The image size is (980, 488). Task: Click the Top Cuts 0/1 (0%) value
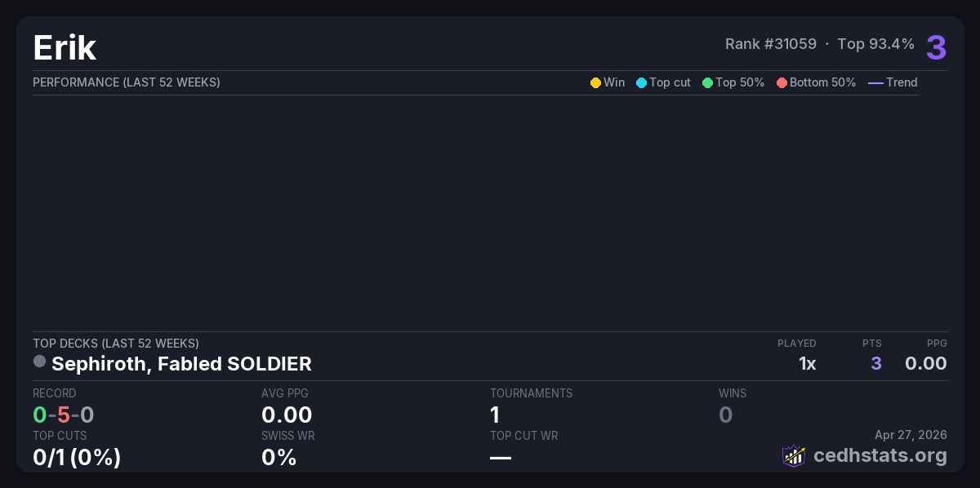pyautogui.click(x=77, y=457)
